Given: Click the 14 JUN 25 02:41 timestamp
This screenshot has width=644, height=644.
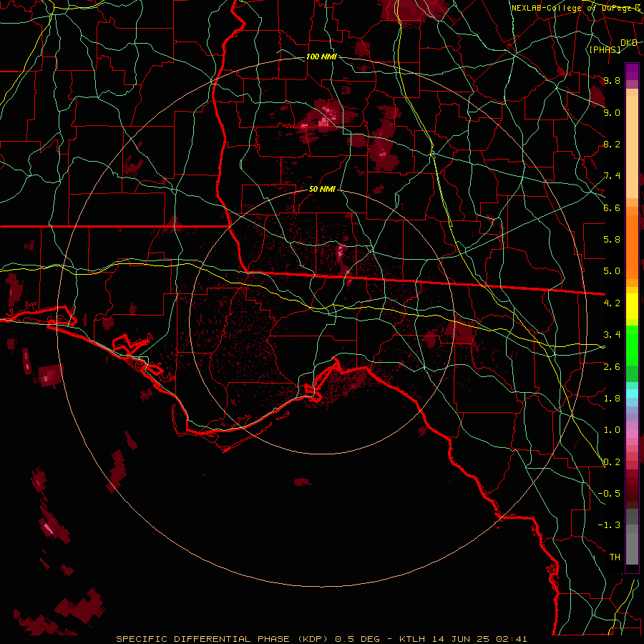Looking at the screenshot, I should tap(479, 639).
